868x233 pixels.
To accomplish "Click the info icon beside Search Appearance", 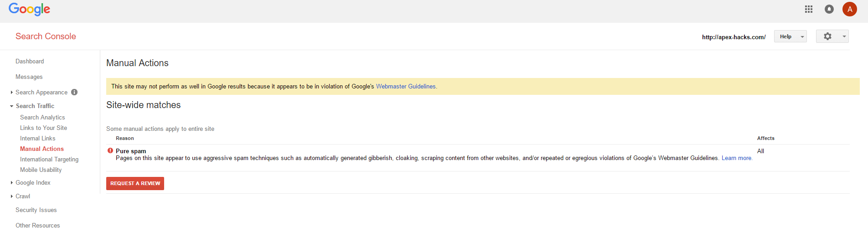I will (x=74, y=92).
